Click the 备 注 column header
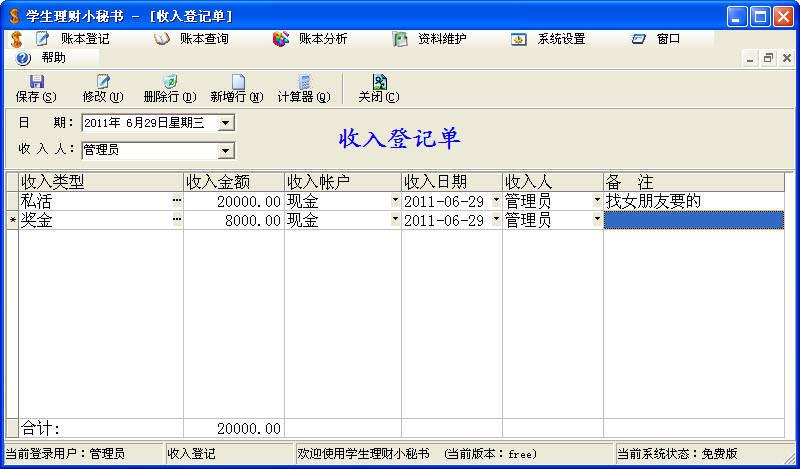The height and width of the screenshot is (469, 800). [694, 182]
